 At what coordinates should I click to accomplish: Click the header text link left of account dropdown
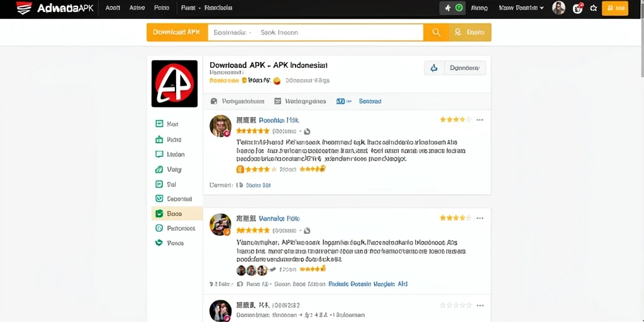click(479, 8)
